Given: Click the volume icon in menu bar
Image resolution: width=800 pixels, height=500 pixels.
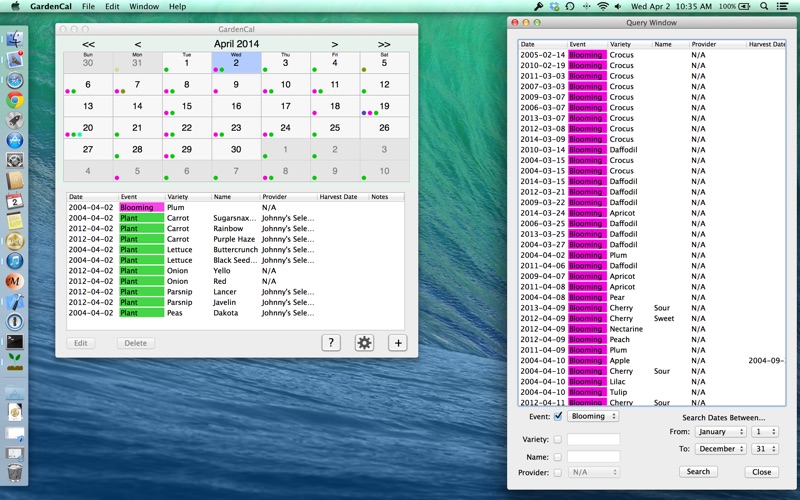Looking at the screenshot, I should click(618, 6).
